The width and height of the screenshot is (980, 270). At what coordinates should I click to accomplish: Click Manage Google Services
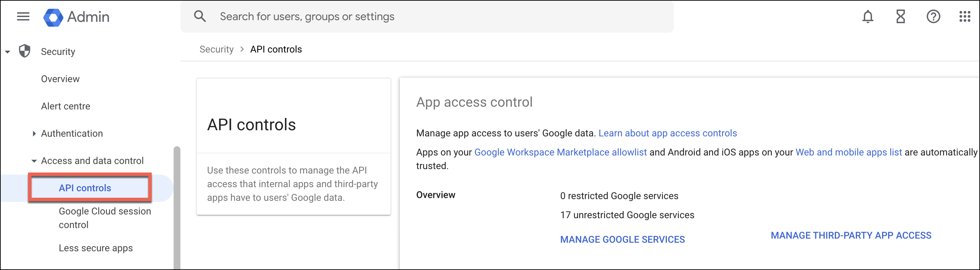622,240
